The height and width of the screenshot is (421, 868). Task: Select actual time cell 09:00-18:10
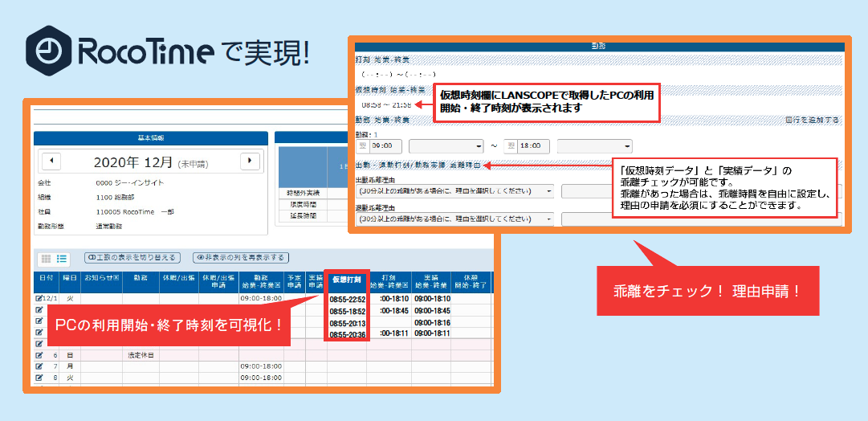tap(432, 299)
